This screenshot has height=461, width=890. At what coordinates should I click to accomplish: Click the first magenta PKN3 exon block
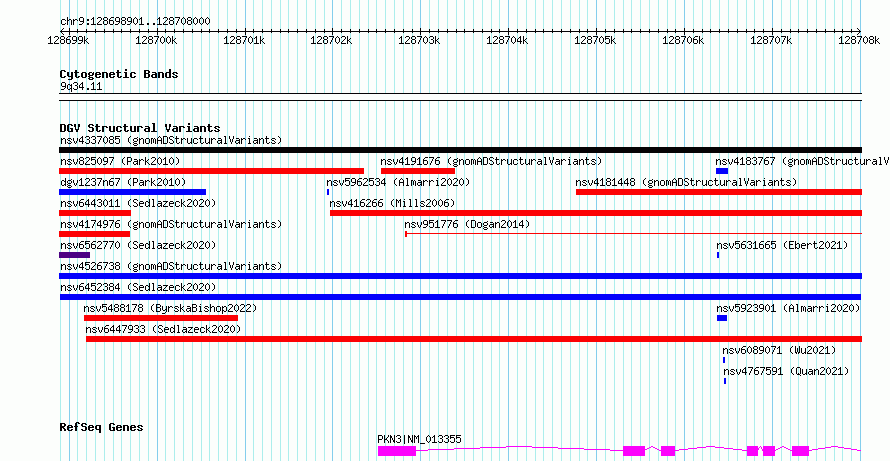[x=397, y=451]
